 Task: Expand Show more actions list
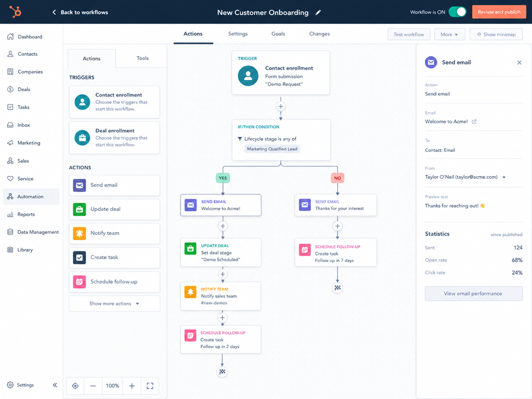pyautogui.click(x=114, y=303)
